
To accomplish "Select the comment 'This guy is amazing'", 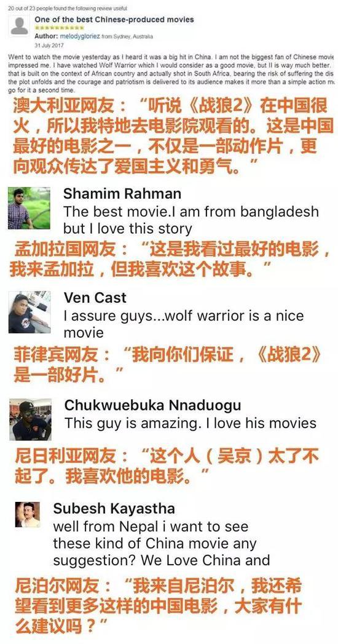I will click(x=191, y=423).
